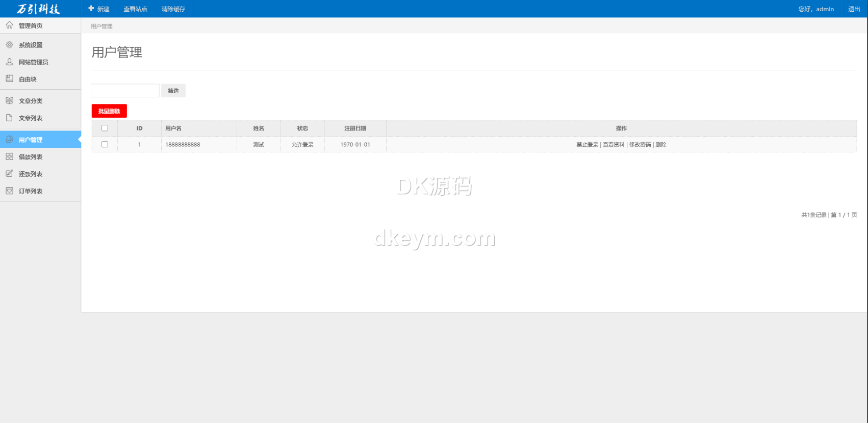
Task: Click the filter text input field
Action: [125, 91]
